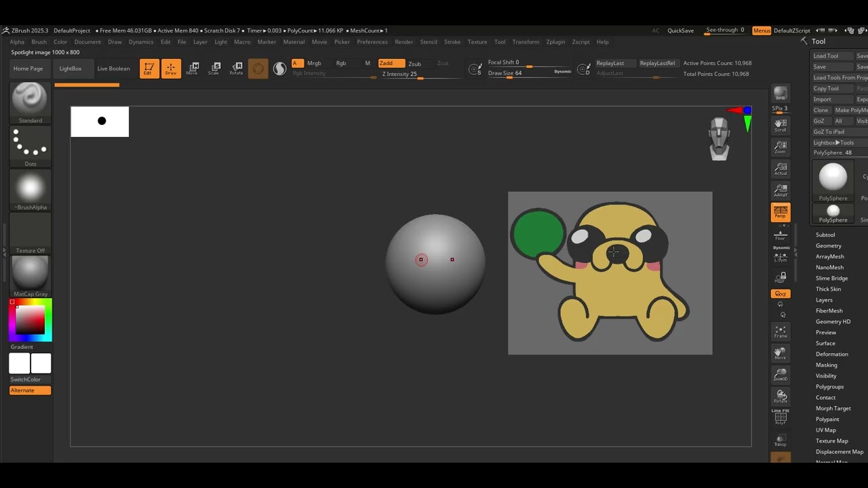Click the Zoom3D icon
Image resolution: width=868 pixels, height=488 pixels.
[x=781, y=375]
